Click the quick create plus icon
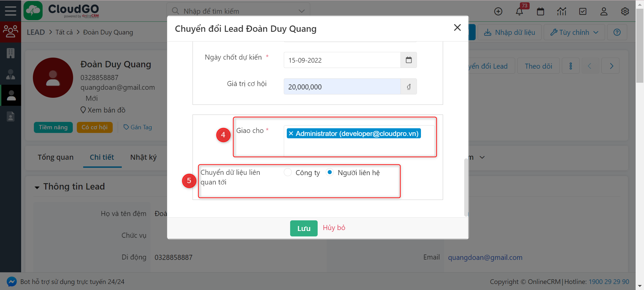This screenshot has height=290, width=644. pos(498,12)
